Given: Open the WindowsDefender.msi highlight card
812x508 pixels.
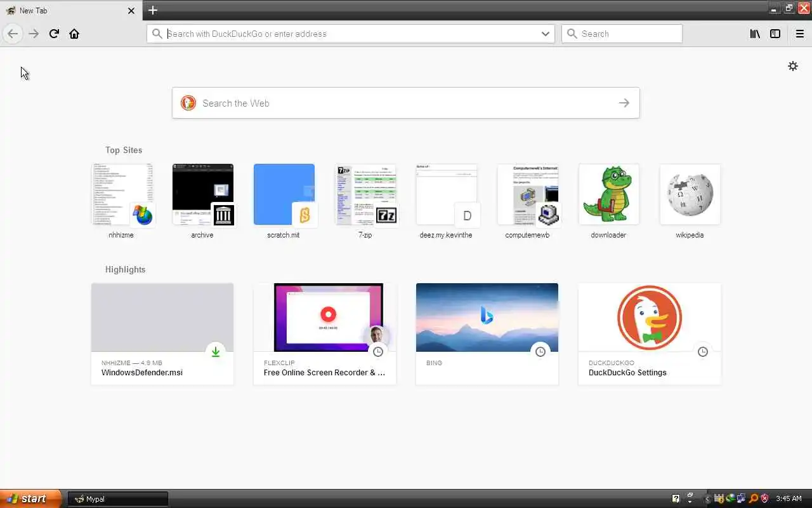Looking at the screenshot, I should [x=162, y=334].
